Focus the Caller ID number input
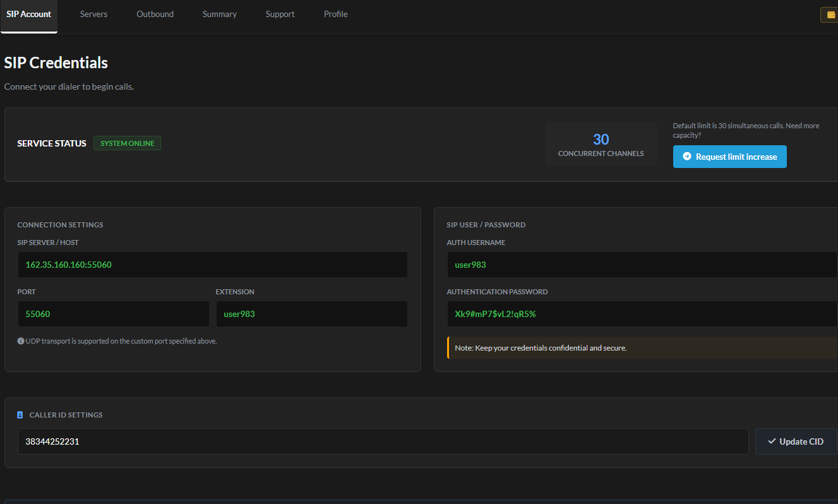Image resolution: width=838 pixels, height=504 pixels. (383, 441)
